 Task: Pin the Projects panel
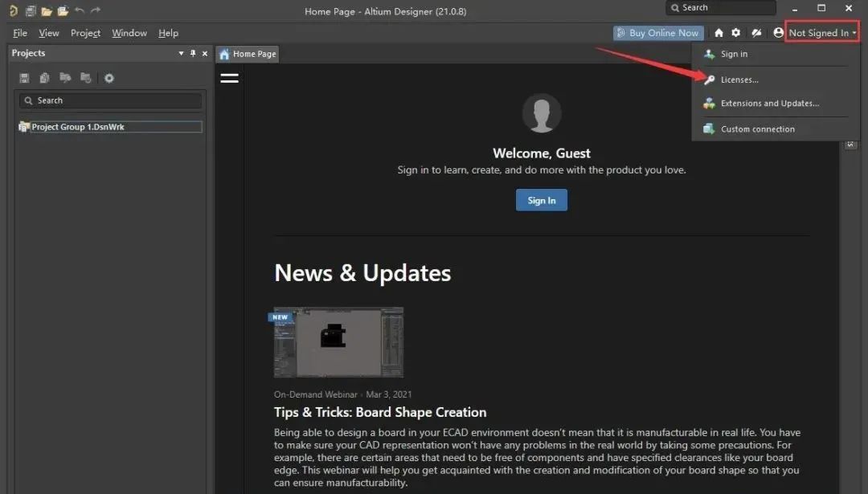pyautogui.click(x=193, y=54)
